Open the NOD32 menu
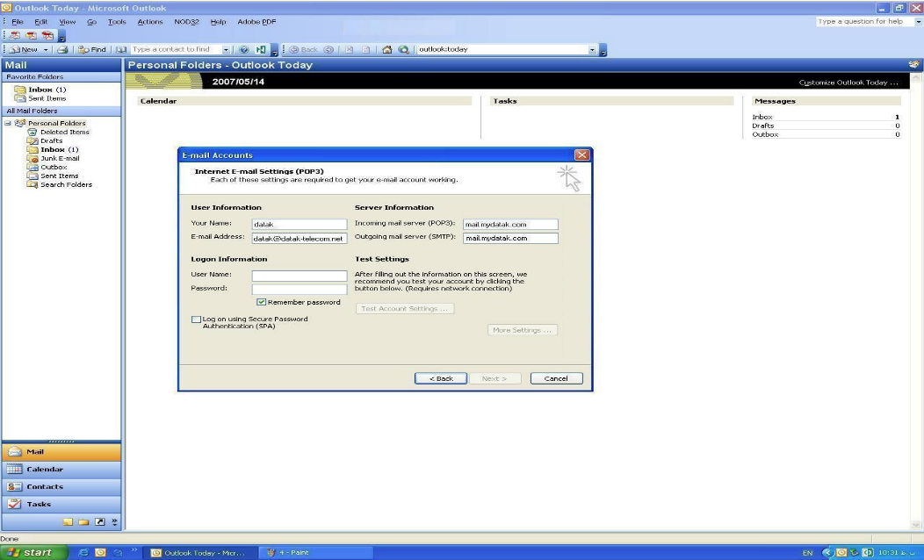 pos(186,22)
